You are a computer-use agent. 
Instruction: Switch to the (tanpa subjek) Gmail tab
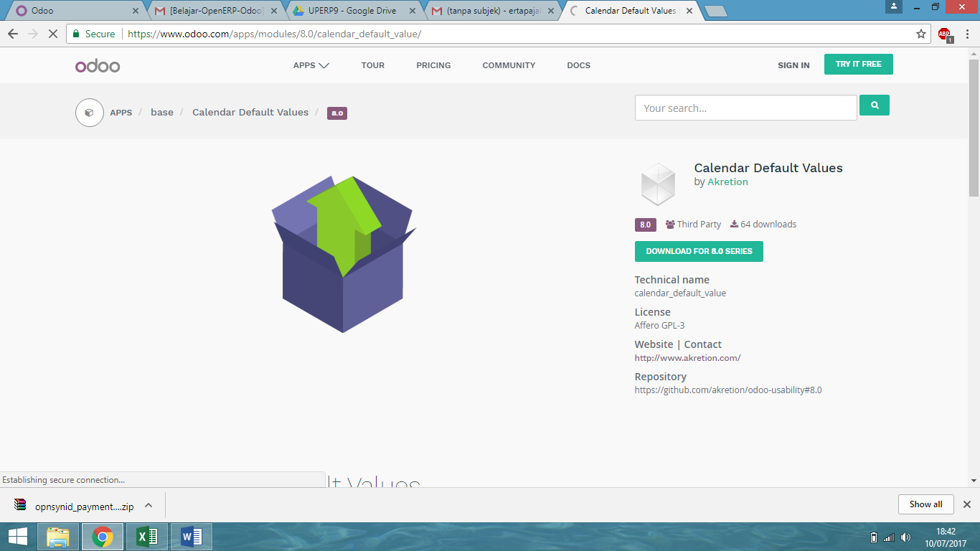[494, 11]
